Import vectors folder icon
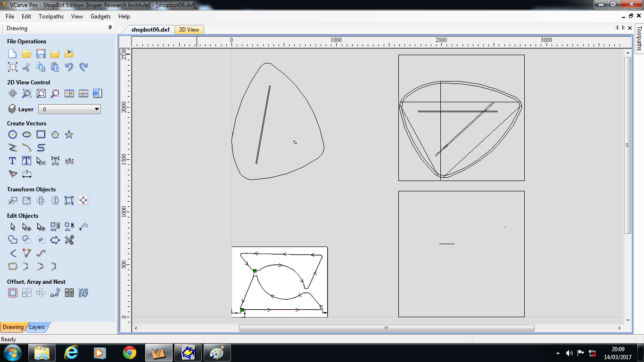The width and height of the screenshot is (644, 362). 55,54
